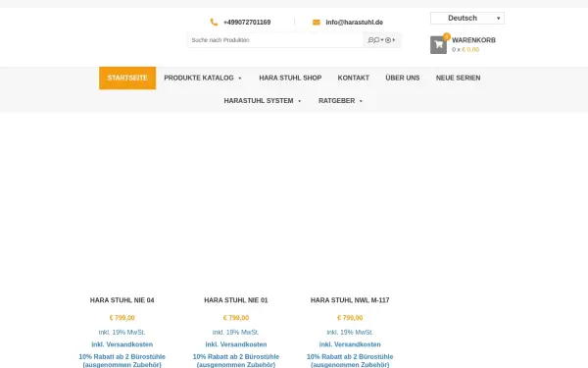The height and width of the screenshot is (368, 588).
Task: Click 'inkl. Versandkosten' under NIE 01
Action: pos(236,344)
